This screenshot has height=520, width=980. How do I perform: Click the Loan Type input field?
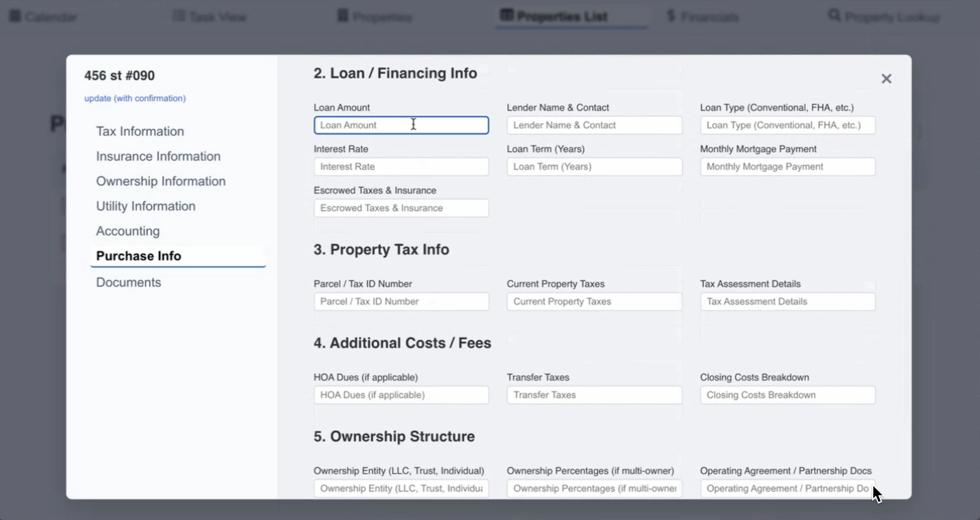pyautogui.click(x=787, y=125)
